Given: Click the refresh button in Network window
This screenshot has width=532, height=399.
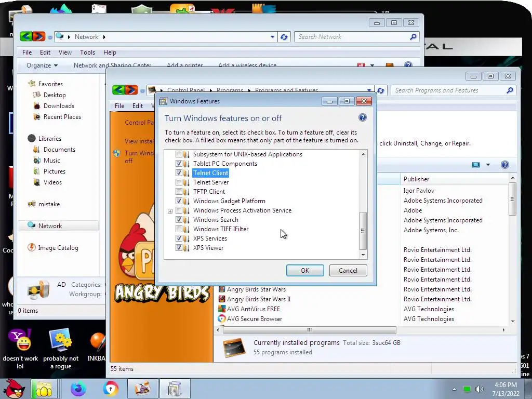Looking at the screenshot, I should pos(284,37).
